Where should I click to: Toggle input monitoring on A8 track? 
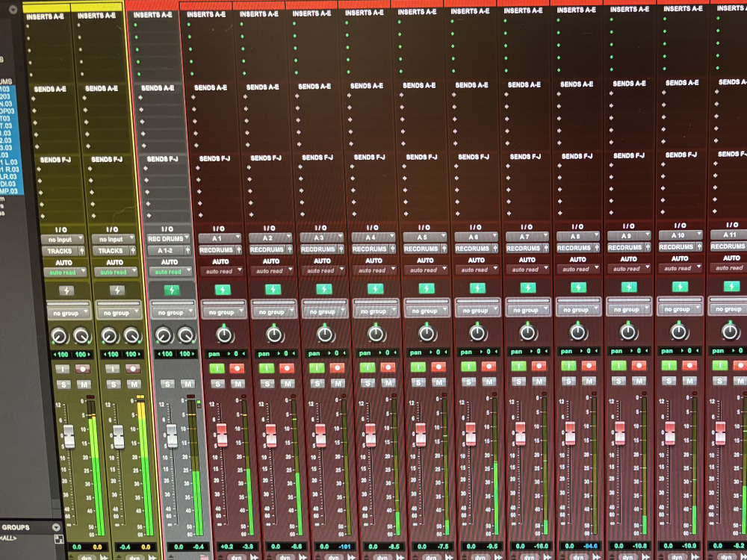click(568, 366)
